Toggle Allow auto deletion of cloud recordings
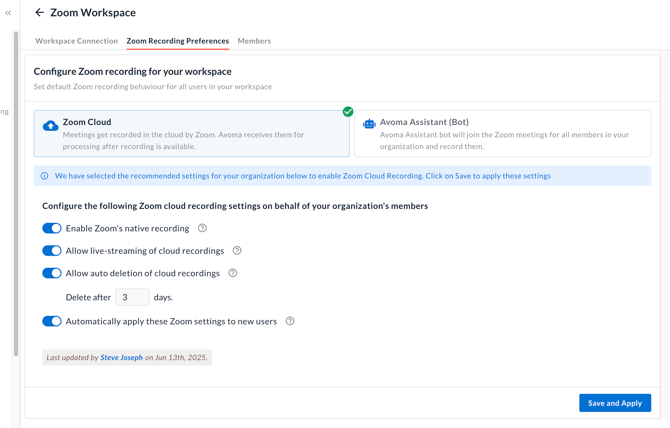Viewport: 670px width, 428px height. 52,273
